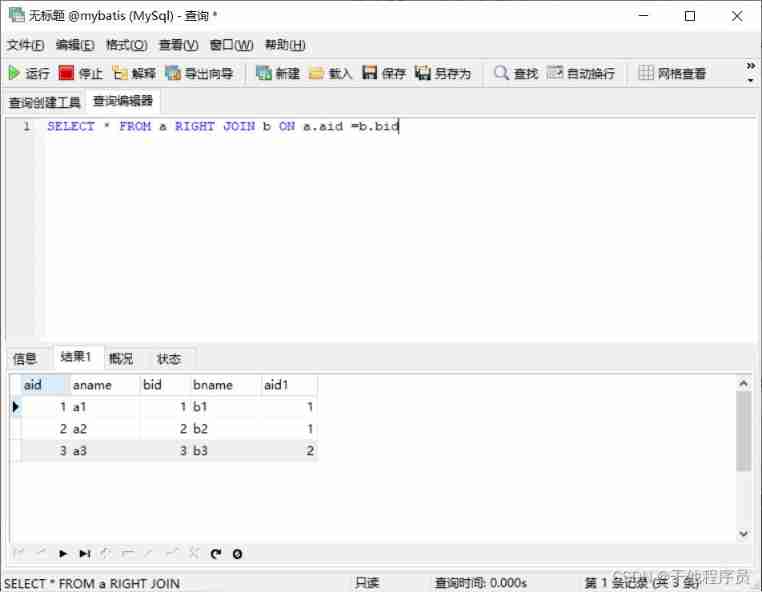The width and height of the screenshot is (762, 592).
Task: Sort by the bid column header
Action: [165, 385]
